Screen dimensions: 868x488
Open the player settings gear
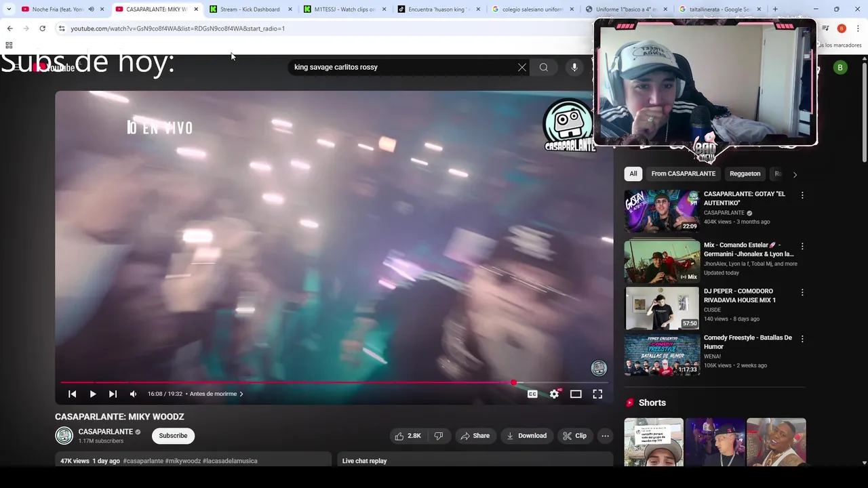(x=554, y=394)
